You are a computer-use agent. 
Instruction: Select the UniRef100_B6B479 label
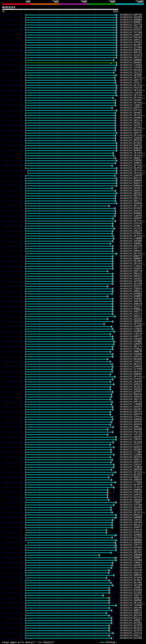(131, 256)
